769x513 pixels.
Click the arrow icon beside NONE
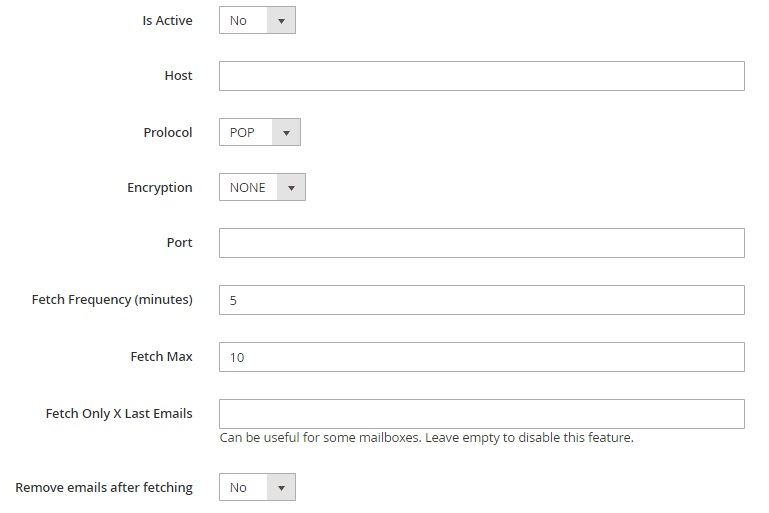pos(291,187)
